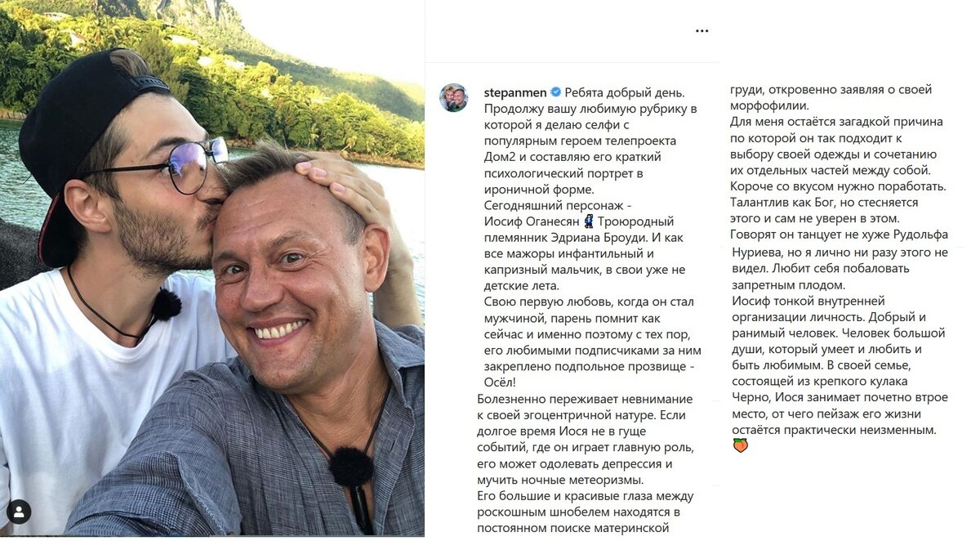Open the stepanmen username link
980x541 pixels.
[516, 92]
